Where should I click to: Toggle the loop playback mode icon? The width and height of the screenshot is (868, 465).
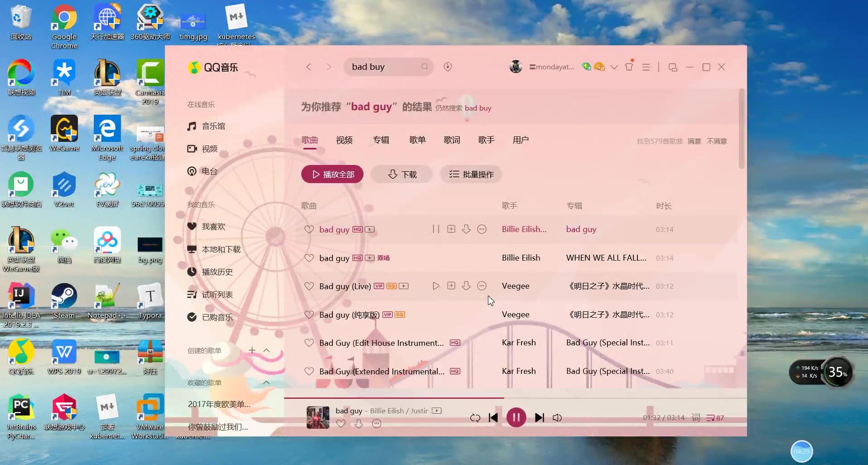[475, 418]
